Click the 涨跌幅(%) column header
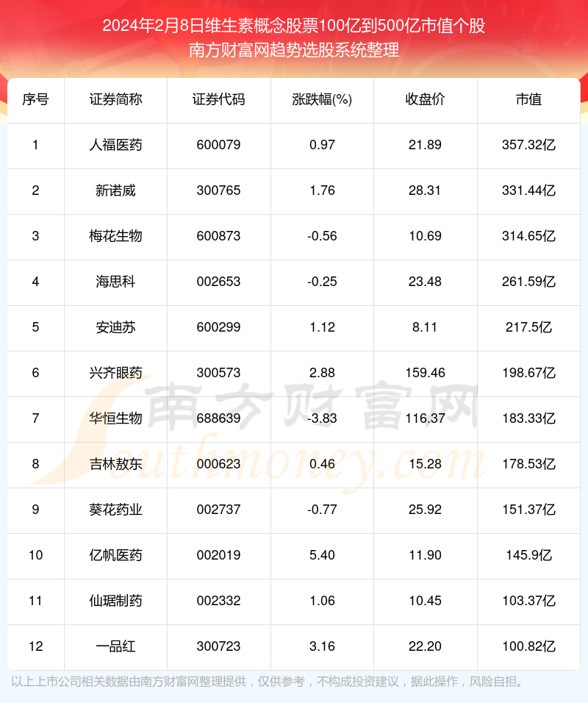588x703 pixels. click(322, 99)
